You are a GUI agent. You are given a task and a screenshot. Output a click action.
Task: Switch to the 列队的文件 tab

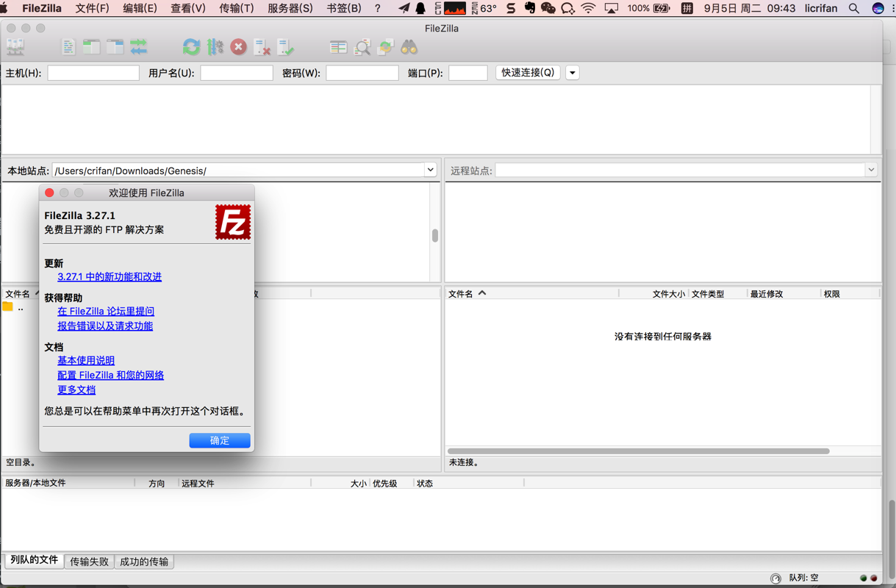coord(35,560)
